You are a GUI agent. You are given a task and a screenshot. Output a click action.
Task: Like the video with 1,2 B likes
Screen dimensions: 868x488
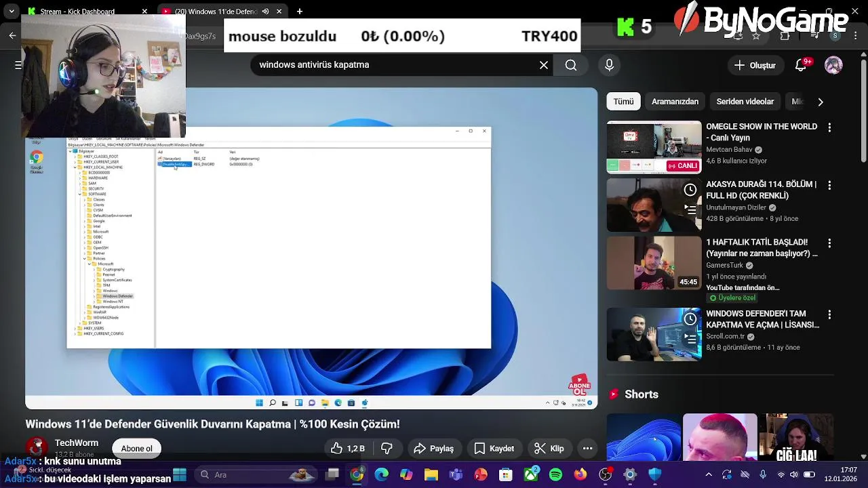(348, 449)
